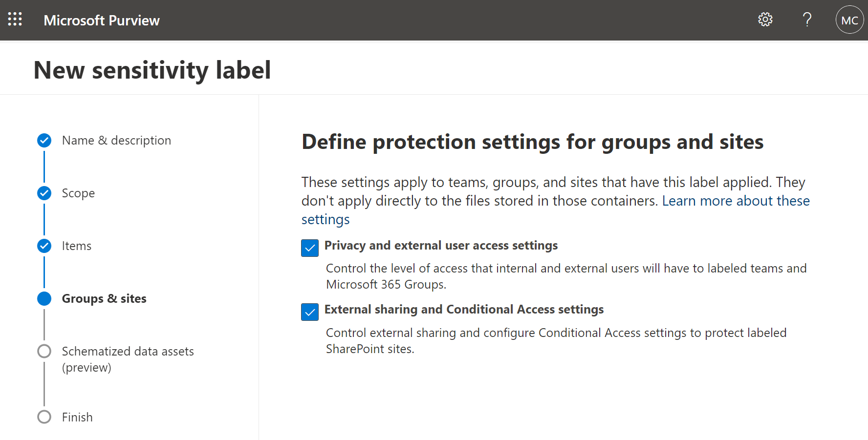
Task: Click the empty circle for Schematized data assets
Action: click(x=44, y=351)
